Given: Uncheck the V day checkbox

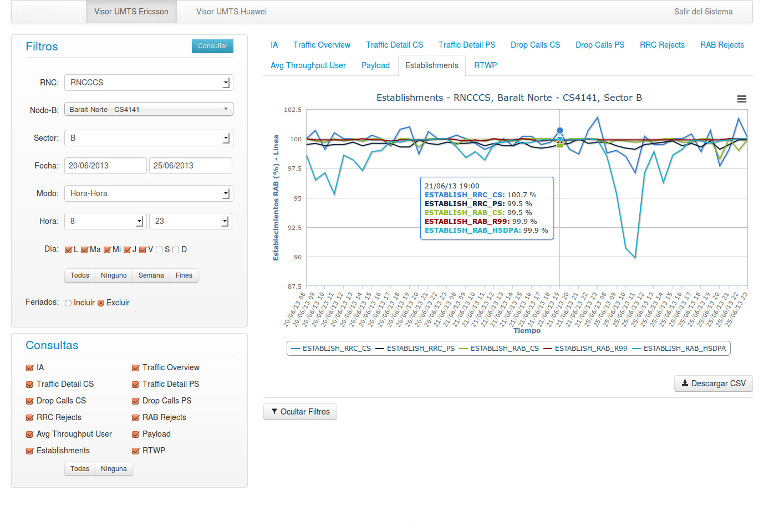Looking at the screenshot, I should tap(142, 250).
